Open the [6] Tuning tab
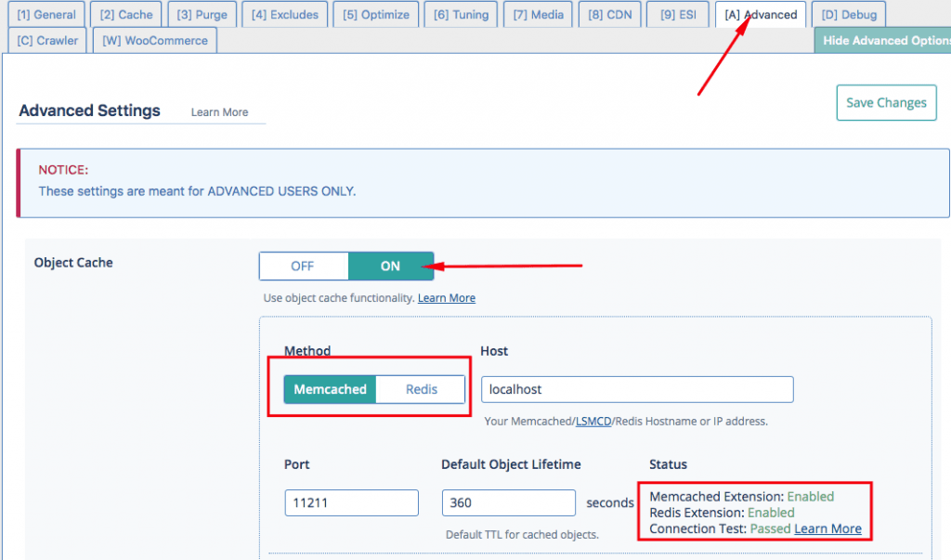Screen dimensions: 951x560 pyautogui.click(x=461, y=15)
